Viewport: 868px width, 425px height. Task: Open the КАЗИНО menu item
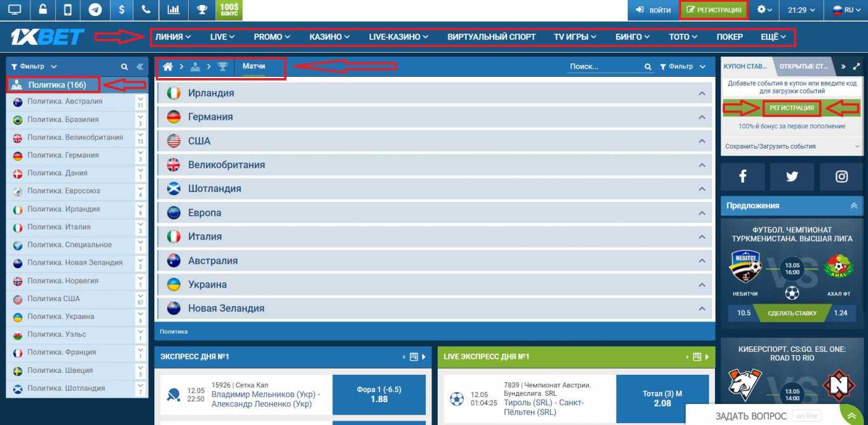[x=329, y=36]
